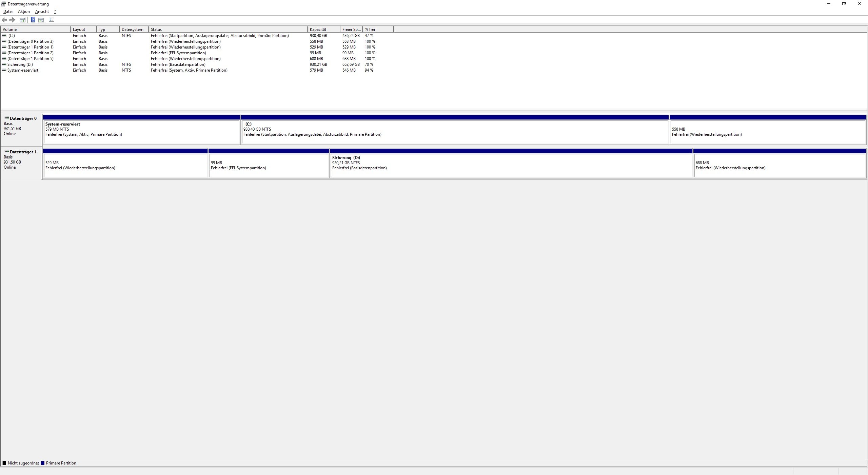Image resolution: width=868 pixels, height=475 pixels.
Task: Click the blue Primäre Partition legend swatch
Action: tap(43, 463)
